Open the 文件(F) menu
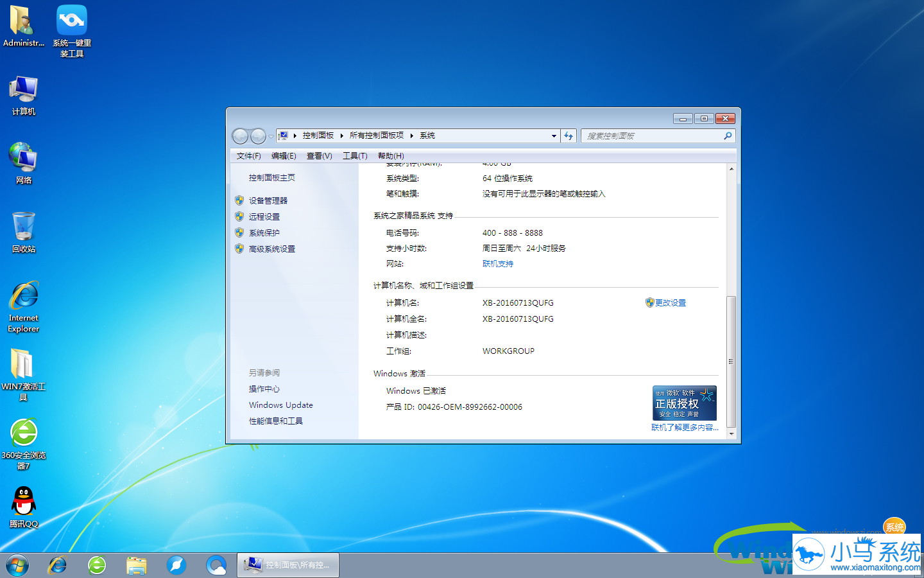The width and height of the screenshot is (924, 578). (x=248, y=156)
